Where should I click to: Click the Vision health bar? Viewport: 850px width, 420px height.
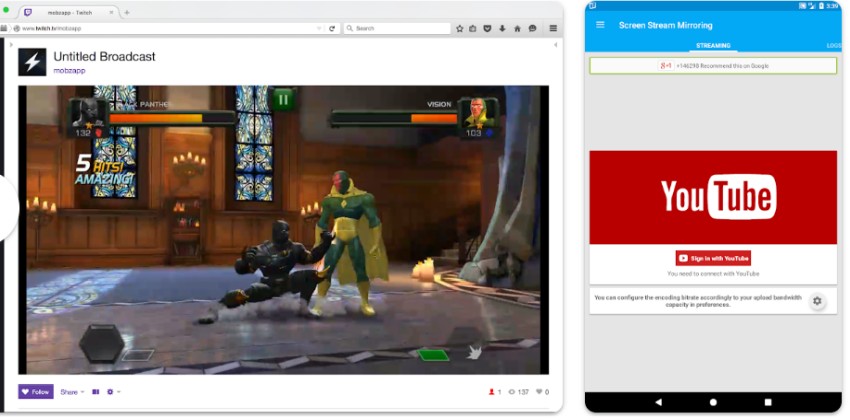[394, 118]
